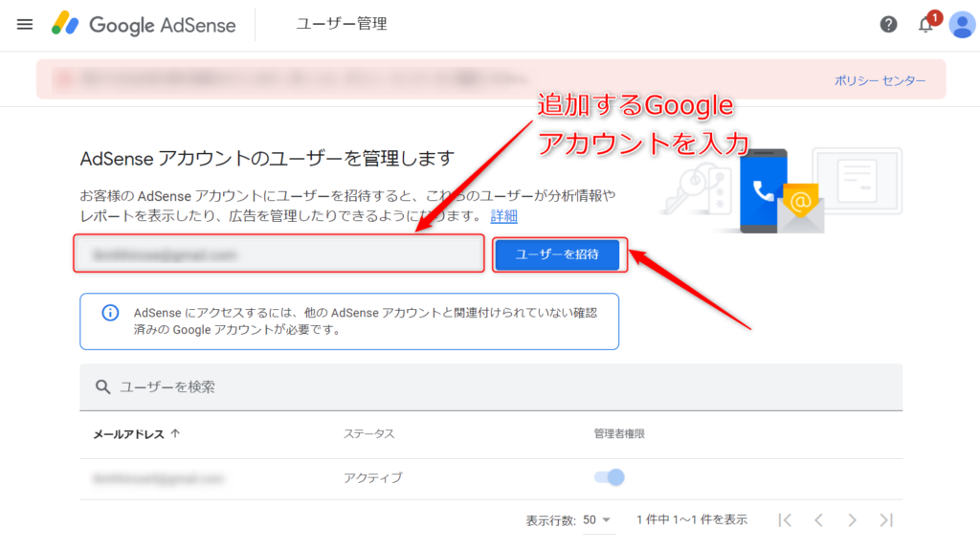Click the blurred email in the user row
The height and width of the screenshot is (551, 980).
click(158, 479)
